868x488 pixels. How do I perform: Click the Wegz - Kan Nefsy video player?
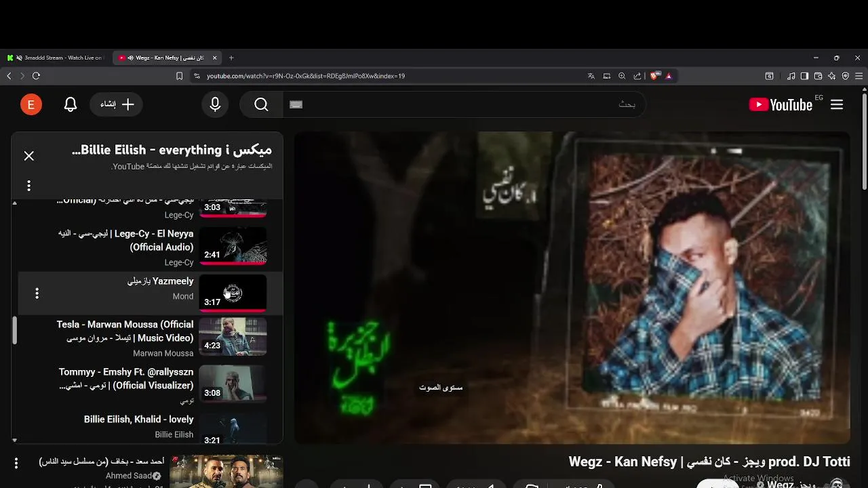click(572, 287)
